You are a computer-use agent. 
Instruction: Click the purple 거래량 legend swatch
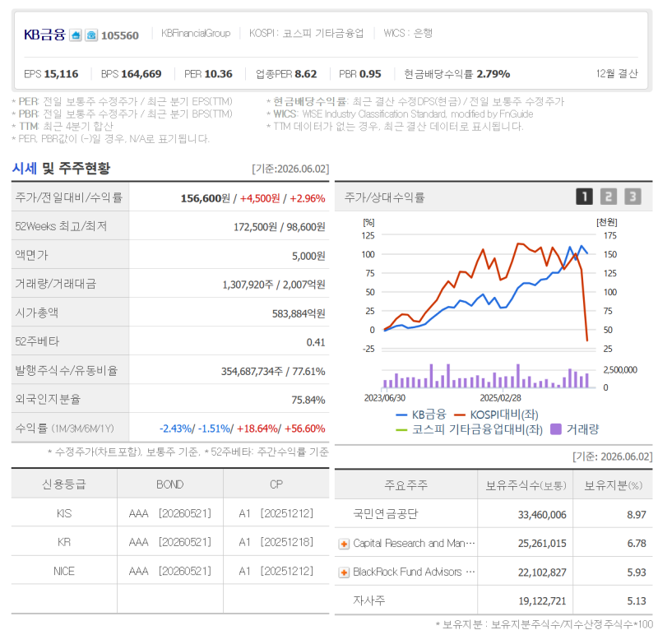pos(556,429)
